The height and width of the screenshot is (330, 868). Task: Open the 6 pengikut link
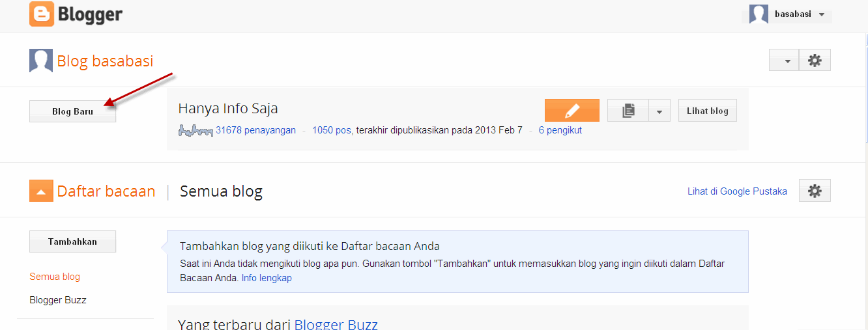pyautogui.click(x=560, y=130)
